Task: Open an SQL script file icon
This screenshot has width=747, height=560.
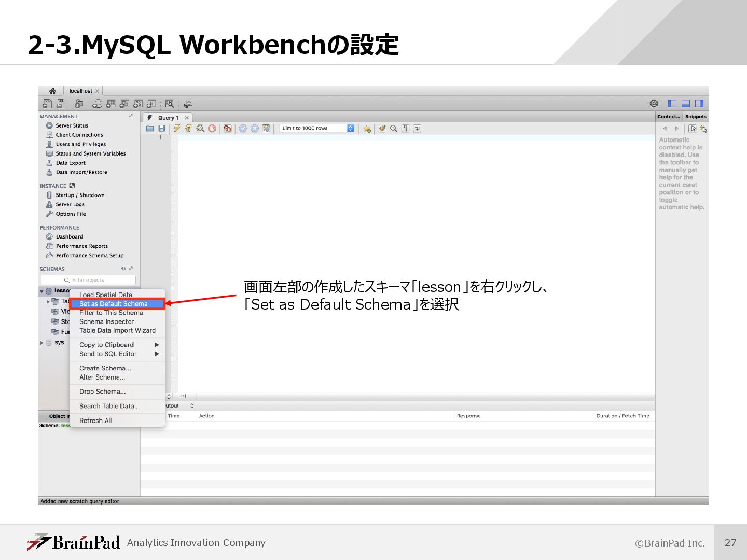Action: [x=61, y=104]
